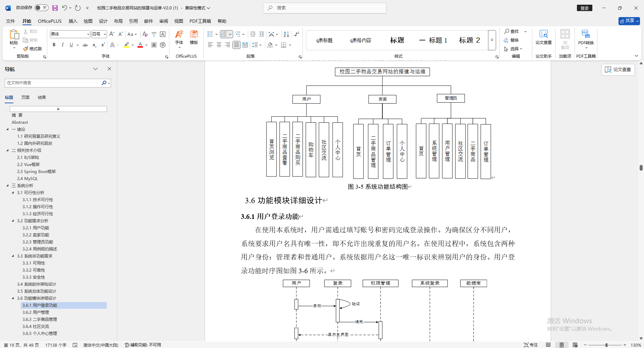The width and height of the screenshot is (644, 348).
Task: Switch to the 插入 ribbon tab
Action: point(72,21)
